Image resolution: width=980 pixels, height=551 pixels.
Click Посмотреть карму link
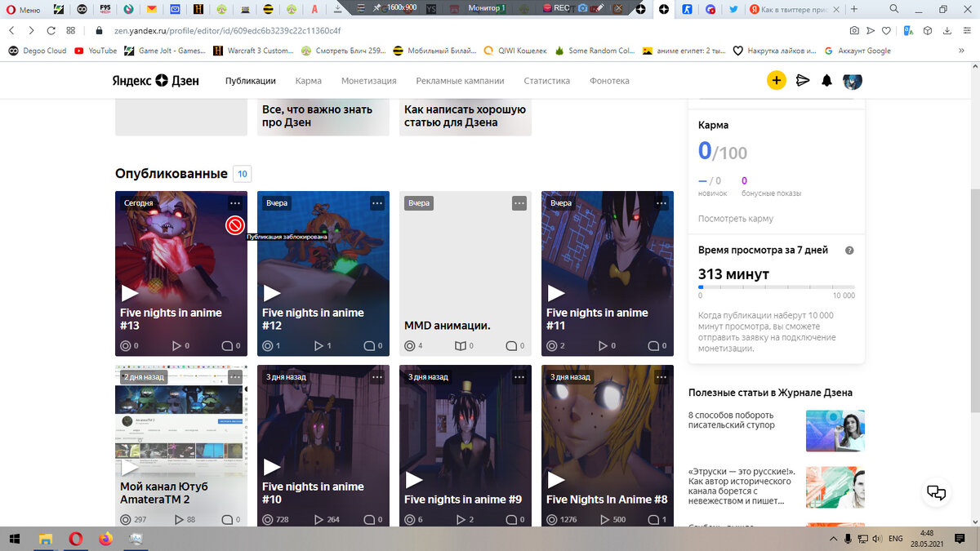click(x=736, y=219)
